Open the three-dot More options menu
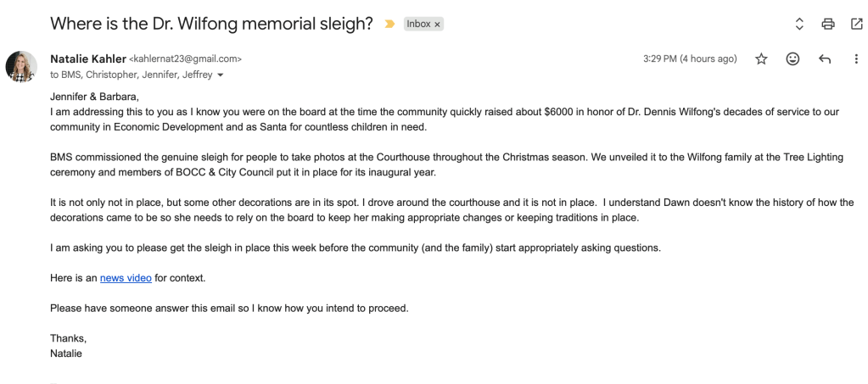Screen dimensions: 868x384 pos(856,59)
